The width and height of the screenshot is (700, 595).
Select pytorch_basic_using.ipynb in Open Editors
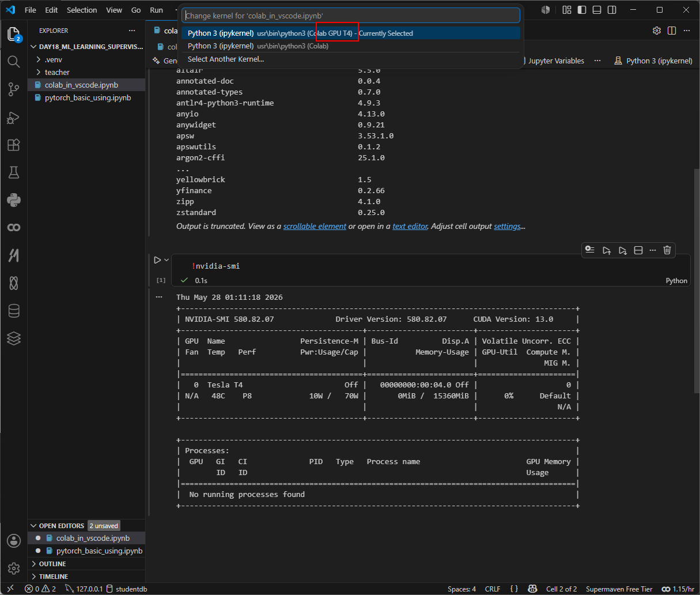86,551
